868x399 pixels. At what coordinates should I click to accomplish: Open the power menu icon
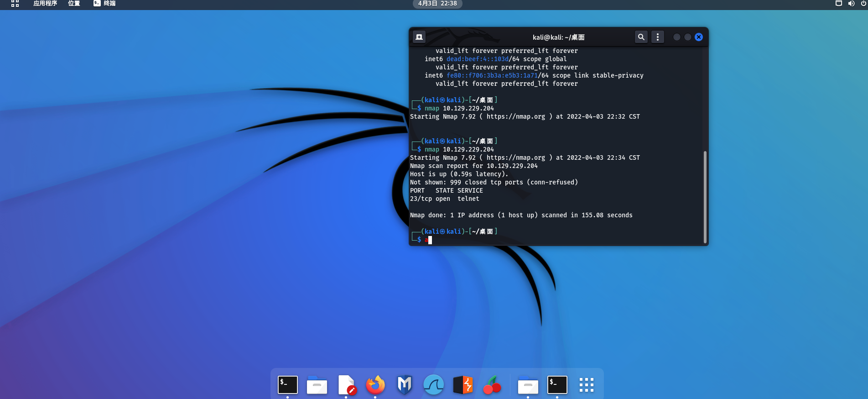(863, 4)
